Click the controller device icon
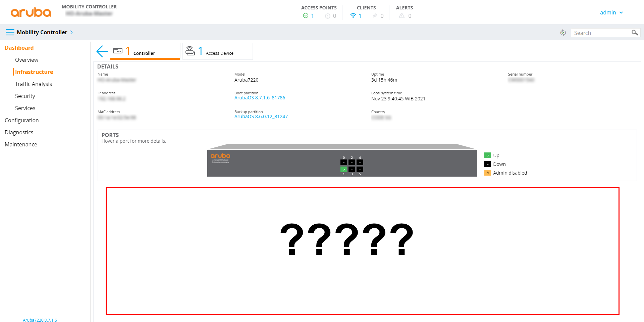This screenshot has height=322, width=644. point(118,51)
